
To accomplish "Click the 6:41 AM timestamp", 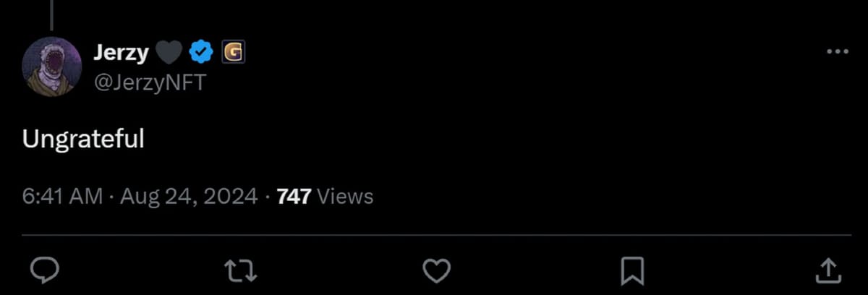I will click(63, 196).
